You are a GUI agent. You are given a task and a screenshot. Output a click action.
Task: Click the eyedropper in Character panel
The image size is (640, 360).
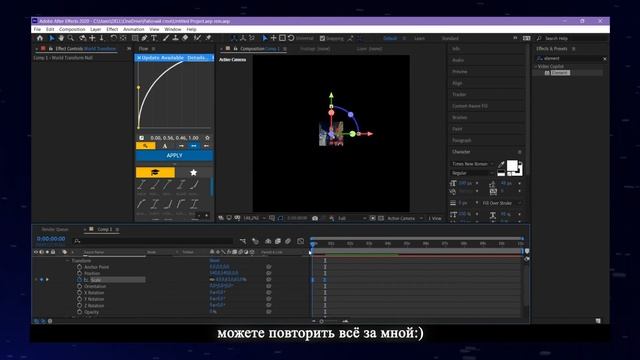(501, 164)
